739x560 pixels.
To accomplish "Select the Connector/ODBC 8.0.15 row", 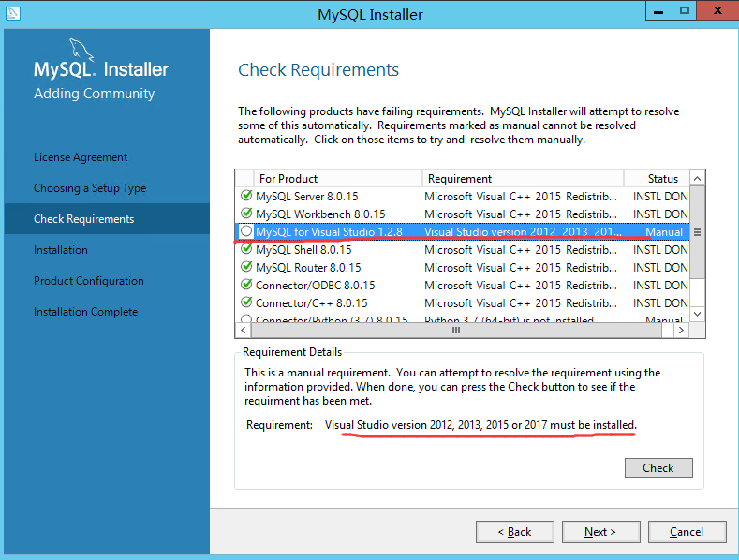I will 463,286.
